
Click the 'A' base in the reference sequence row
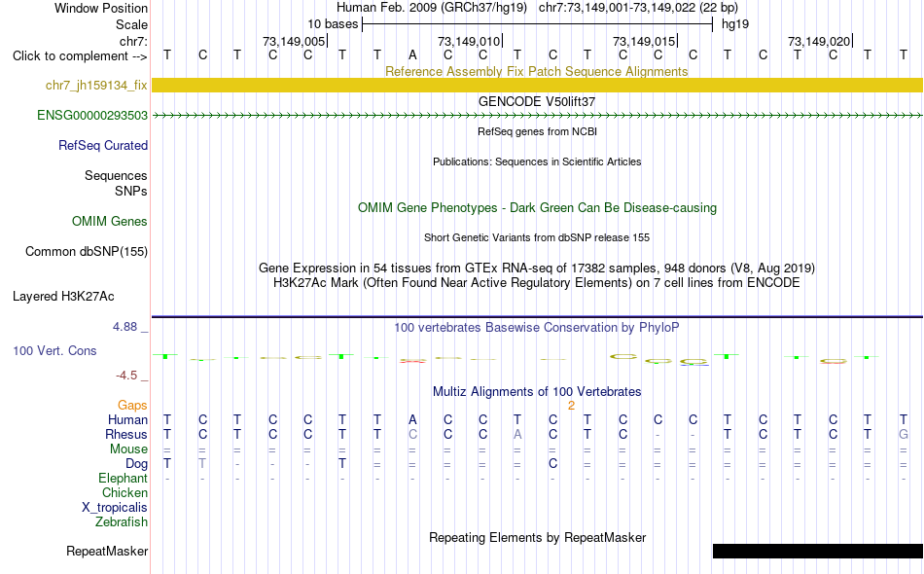tap(412, 55)
